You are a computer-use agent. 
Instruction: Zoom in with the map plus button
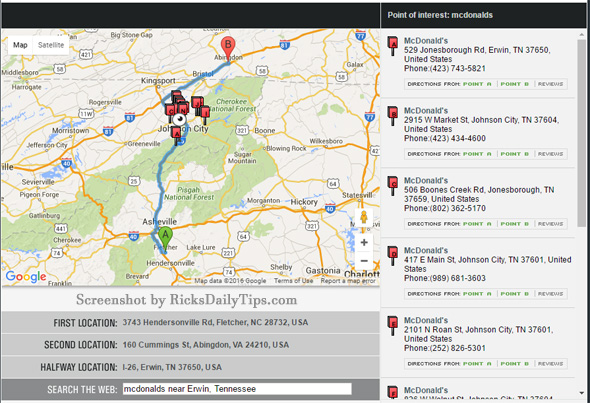[364, 243]
